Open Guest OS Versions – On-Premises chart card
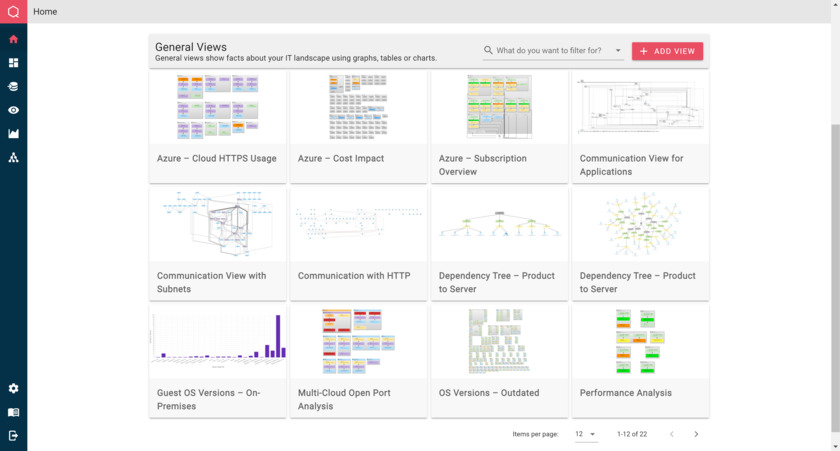Screen dimensions: 840x451 click(x=218, y=361)
